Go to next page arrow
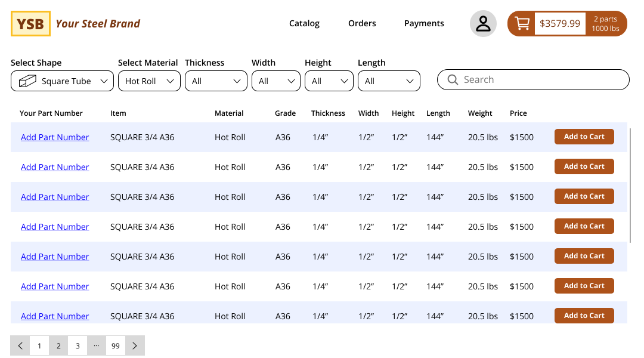The height and width of the screenshot is (358, 644). 135,345
